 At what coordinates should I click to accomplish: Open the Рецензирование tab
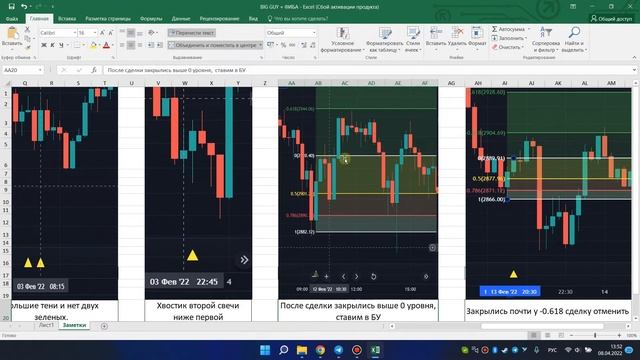(219, 19)
